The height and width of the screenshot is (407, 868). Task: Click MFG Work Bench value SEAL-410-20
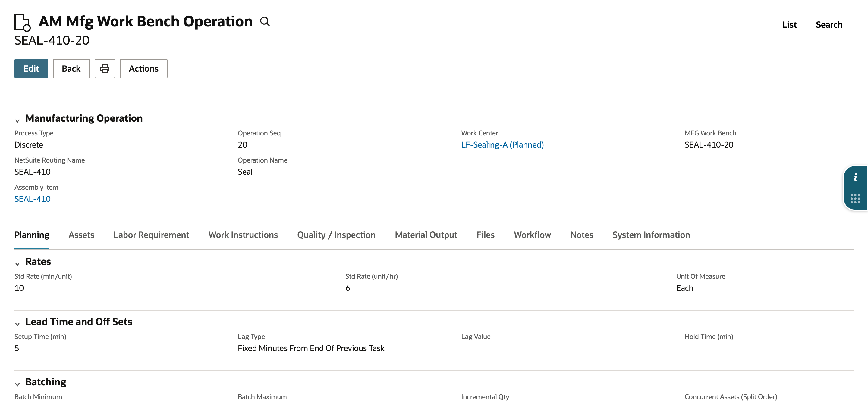coord(709,145)
